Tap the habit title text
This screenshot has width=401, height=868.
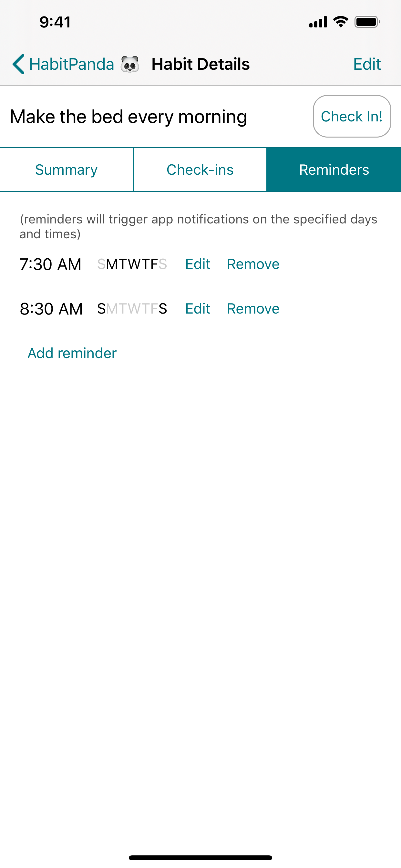pos(129,117)
